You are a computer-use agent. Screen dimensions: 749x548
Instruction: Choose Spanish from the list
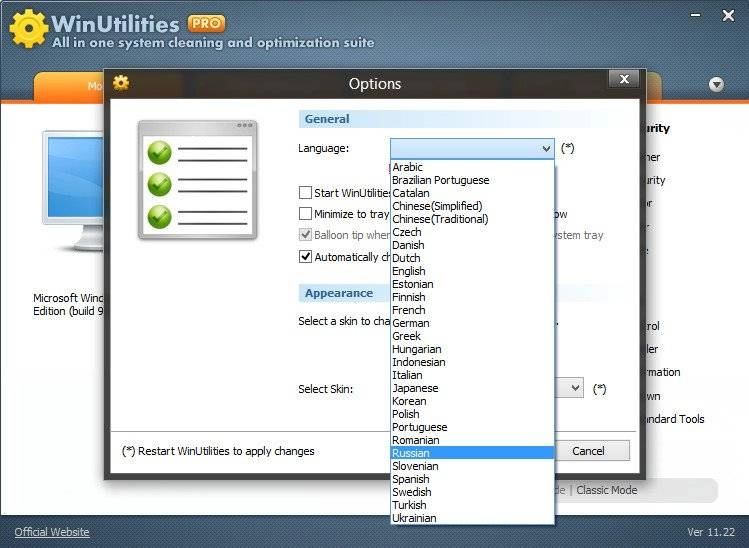(472, 479)
